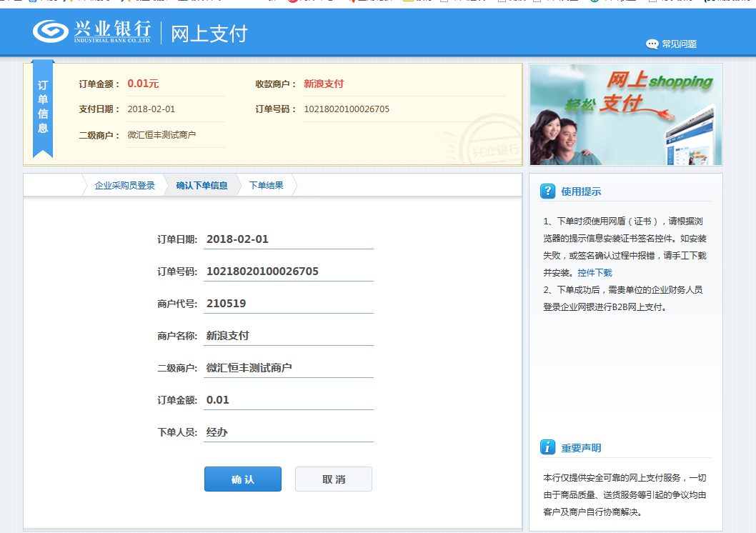Click the info icon by 重要声明

[548, 447]
